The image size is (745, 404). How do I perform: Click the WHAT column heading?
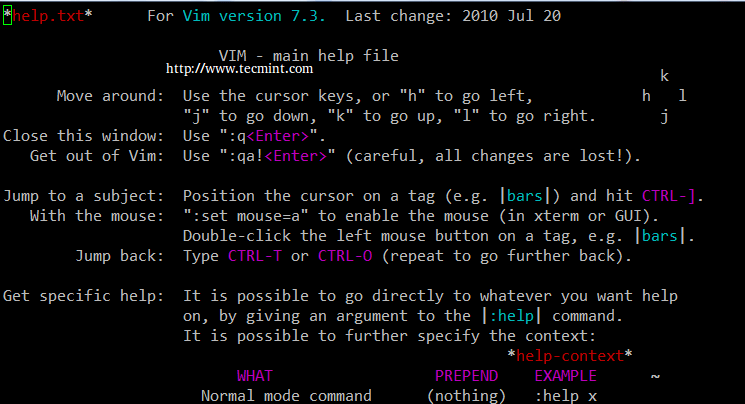(255, 376)
